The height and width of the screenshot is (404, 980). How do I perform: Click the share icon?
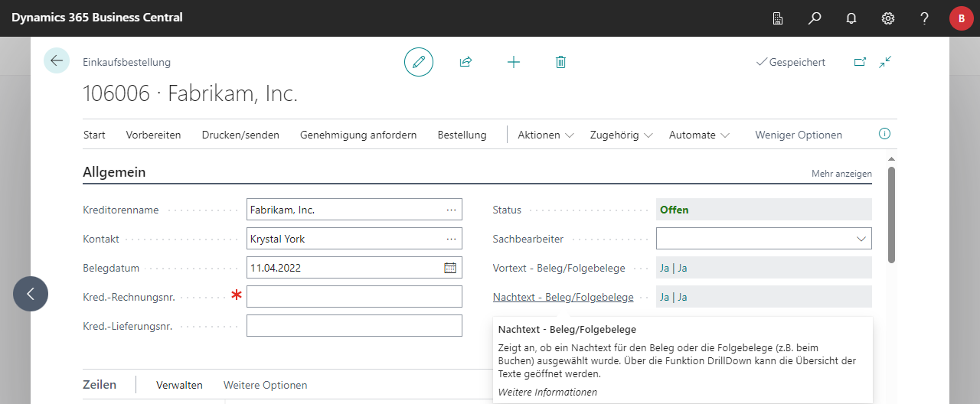pyautogui.click(x=465, y=62)
